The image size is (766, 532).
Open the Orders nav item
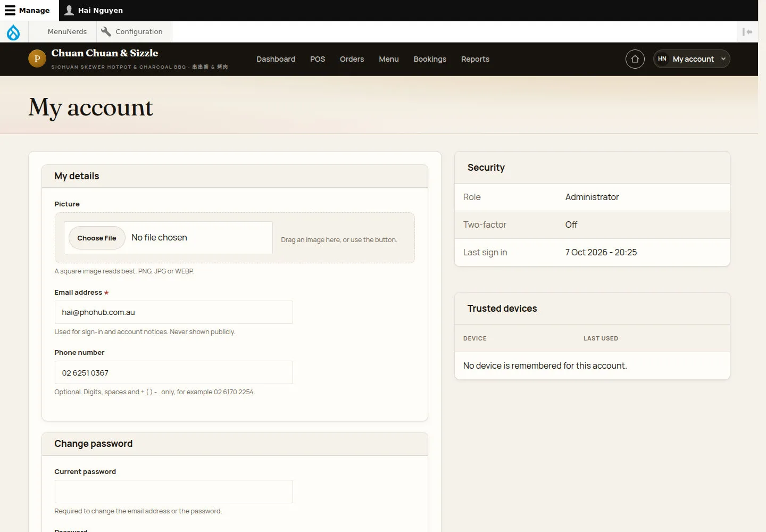coord(352,59)
